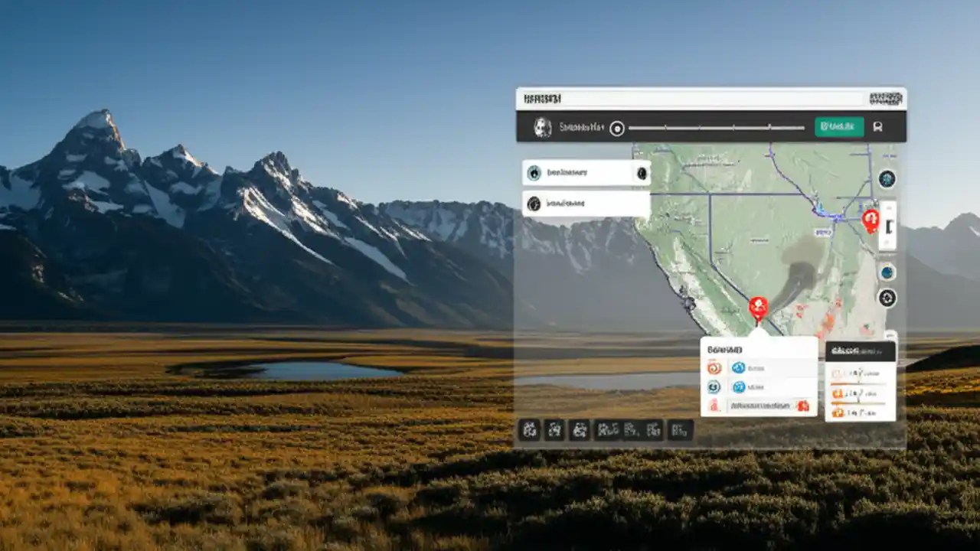Screen dimensions: 980x551
Task: Open the map settings gear icon
Action: (x=887, y=299)
